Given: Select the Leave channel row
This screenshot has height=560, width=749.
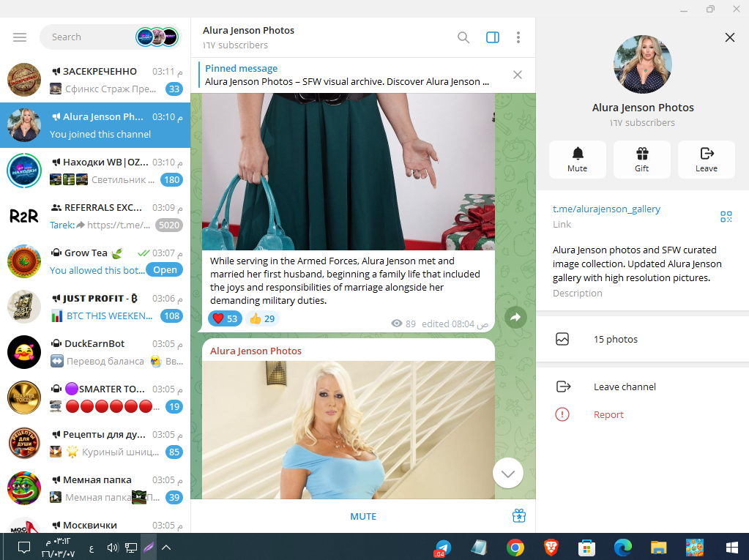Looking at the screenshot, I should [643, 387].
